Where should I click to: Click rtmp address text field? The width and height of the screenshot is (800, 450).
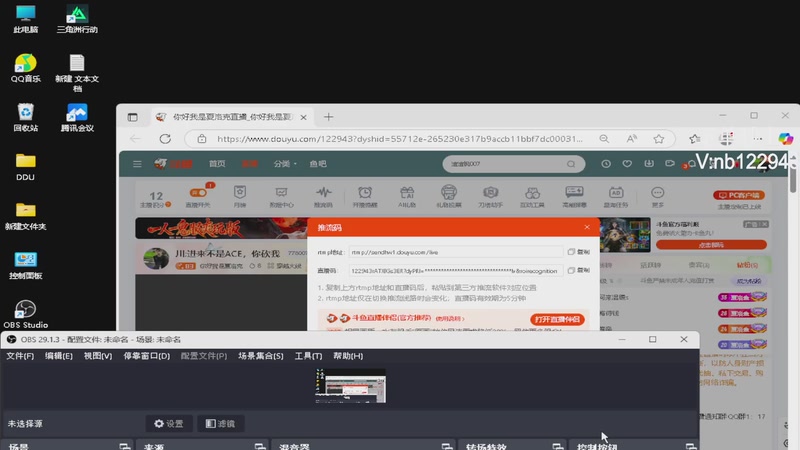(x=456, y=252)
